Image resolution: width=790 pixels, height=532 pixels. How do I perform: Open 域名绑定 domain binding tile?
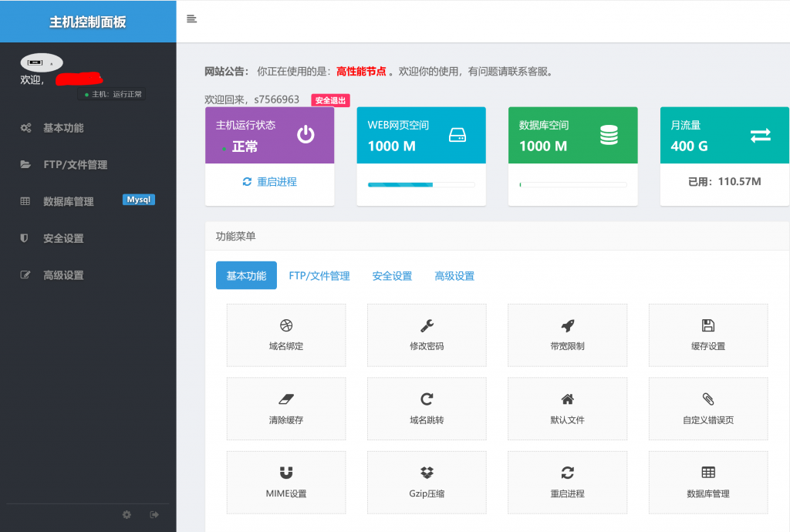[285, 335]
